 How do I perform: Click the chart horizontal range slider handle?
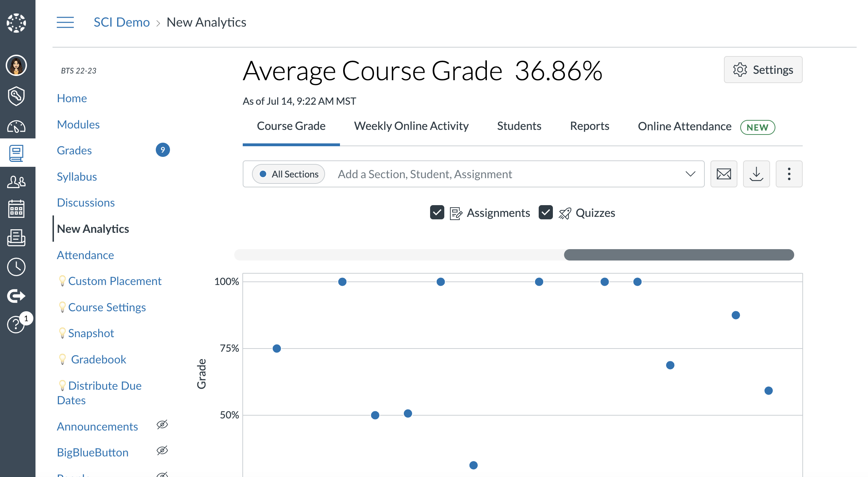pos(679,255)
